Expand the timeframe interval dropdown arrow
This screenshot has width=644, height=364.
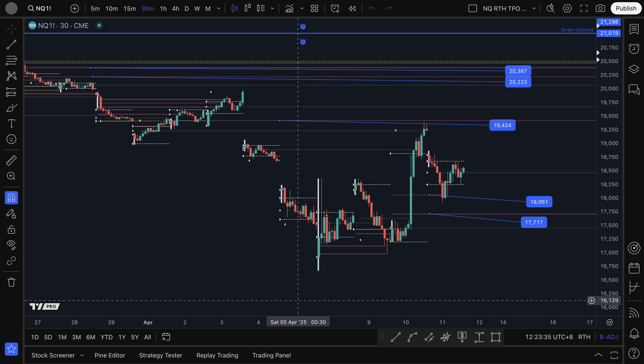coord(219,9)
